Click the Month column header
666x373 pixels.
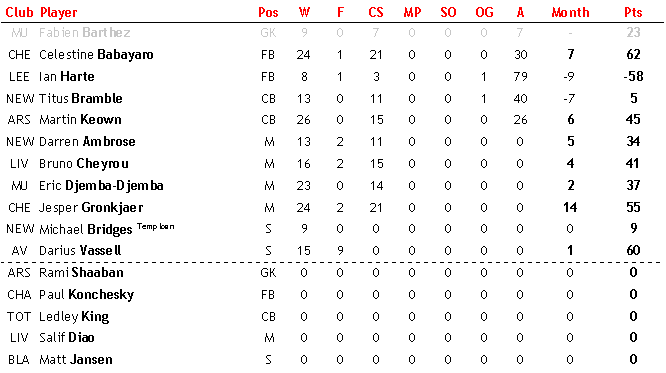tap(570, 12)
